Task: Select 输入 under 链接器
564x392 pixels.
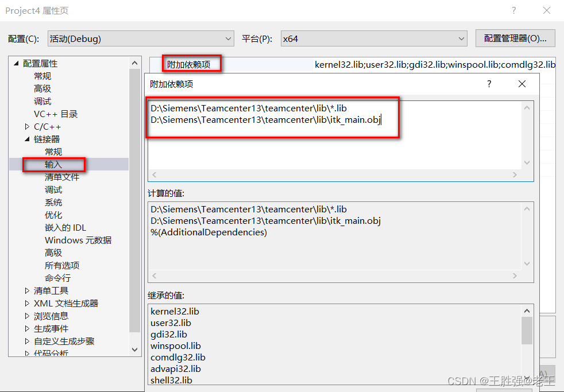Action: click(53, 164)
